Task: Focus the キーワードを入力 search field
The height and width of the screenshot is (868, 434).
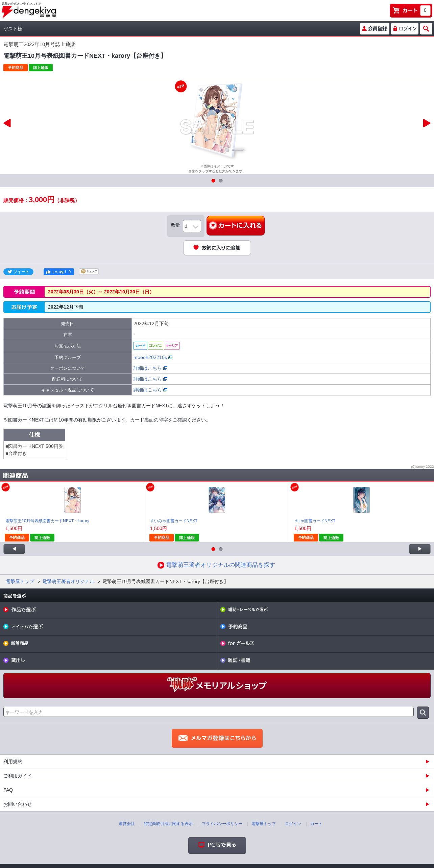Action: point(209,712)
